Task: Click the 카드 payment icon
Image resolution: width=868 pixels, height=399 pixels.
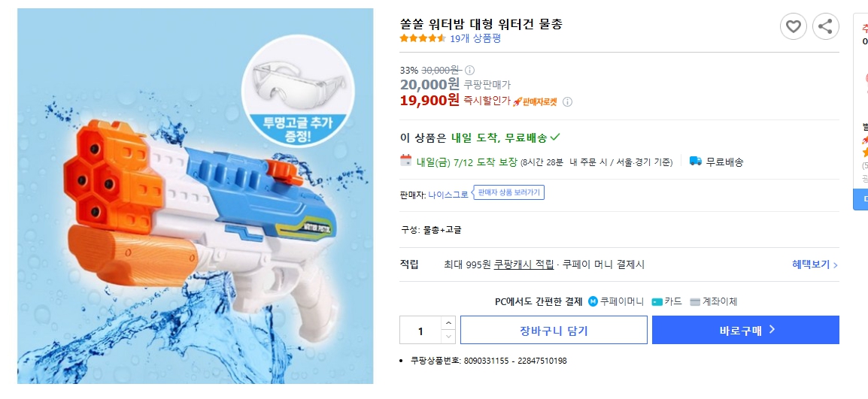Action: (x=657, y=301)
